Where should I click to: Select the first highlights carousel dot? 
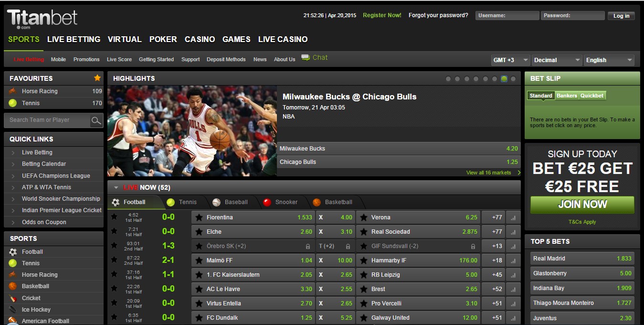point(448,79)
